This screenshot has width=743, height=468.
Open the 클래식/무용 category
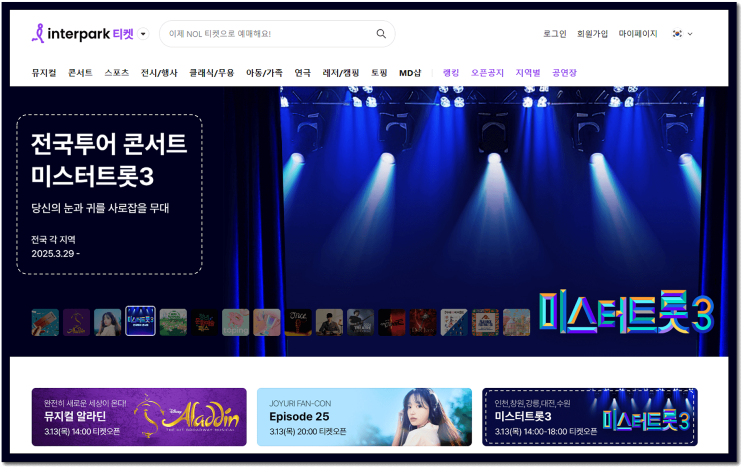click(x=211, y=72)
